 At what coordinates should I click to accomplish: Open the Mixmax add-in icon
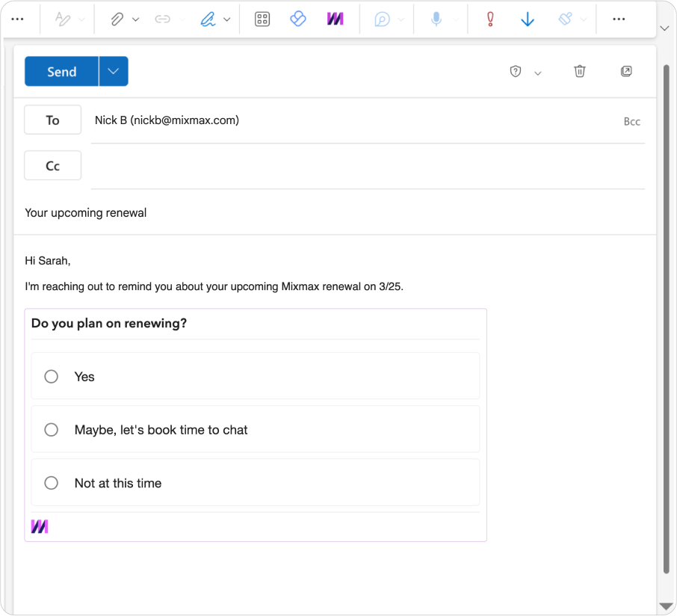pyautogui.click(x=335, y=19)
